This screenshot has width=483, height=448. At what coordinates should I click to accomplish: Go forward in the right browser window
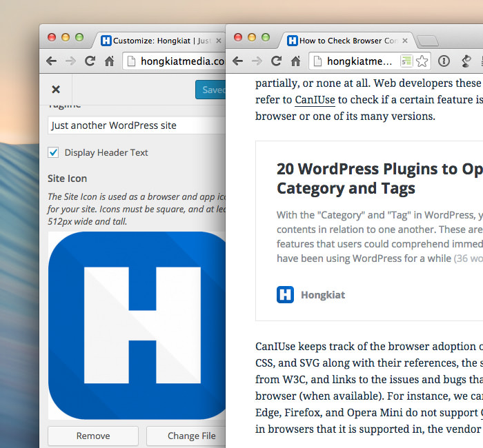257,61
